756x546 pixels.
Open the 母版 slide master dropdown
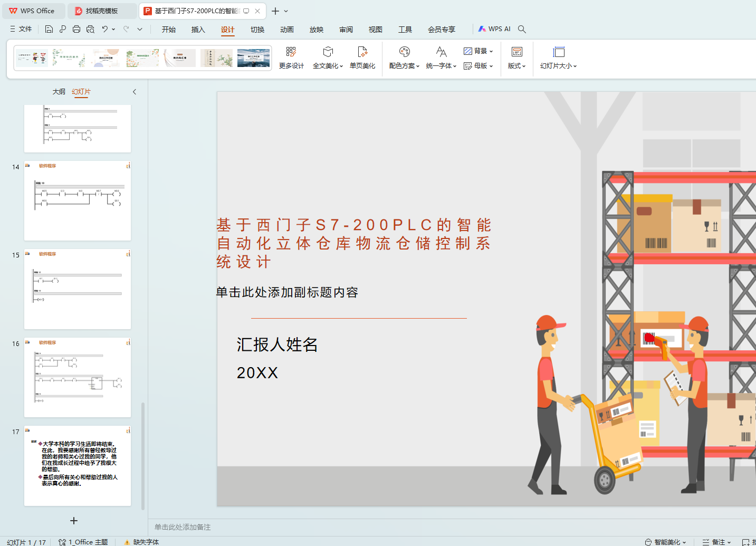point(478,66)
